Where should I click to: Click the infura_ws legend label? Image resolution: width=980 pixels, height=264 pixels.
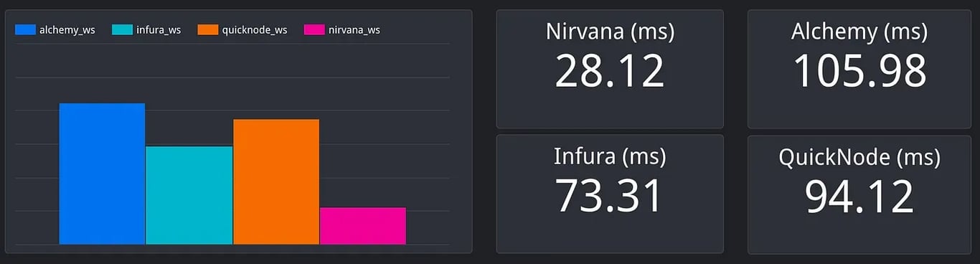(159, 30)
